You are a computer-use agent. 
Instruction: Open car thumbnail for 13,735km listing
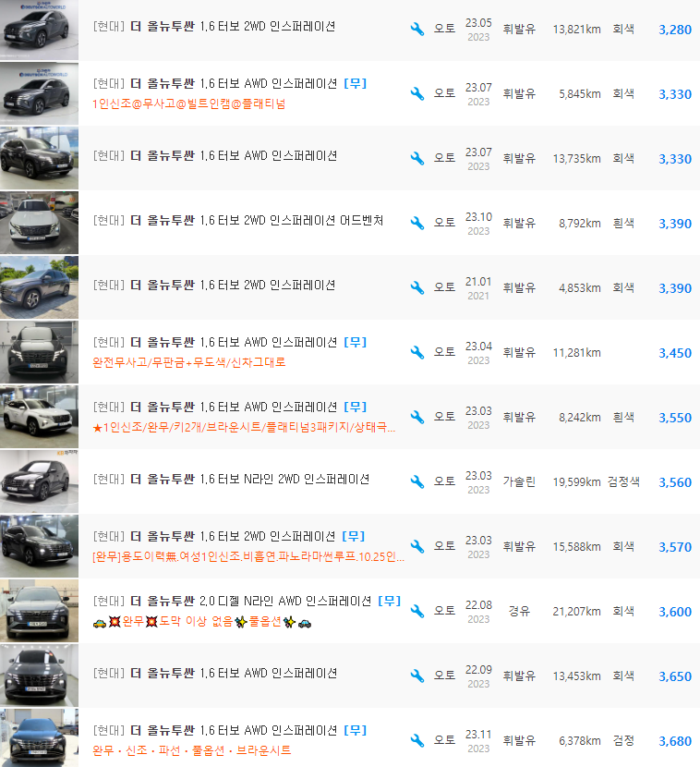pyautogui.click(x=39, y=158)
